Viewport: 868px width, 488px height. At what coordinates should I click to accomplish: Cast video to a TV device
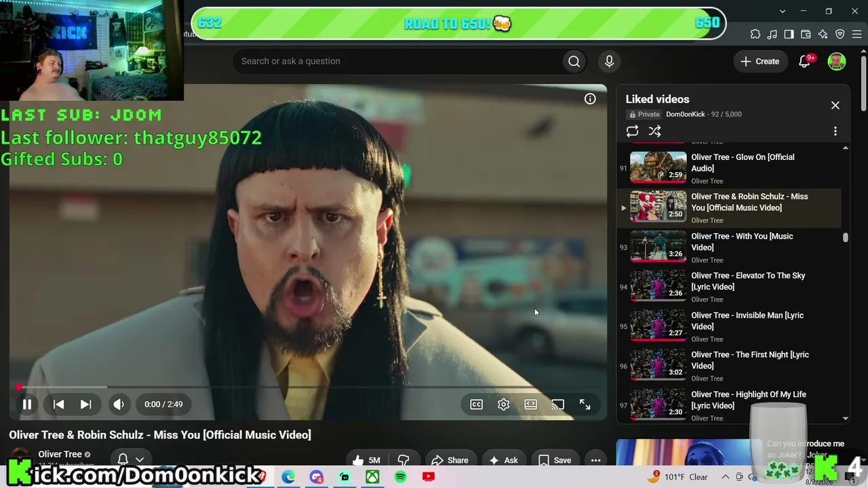tap(557, 405)
